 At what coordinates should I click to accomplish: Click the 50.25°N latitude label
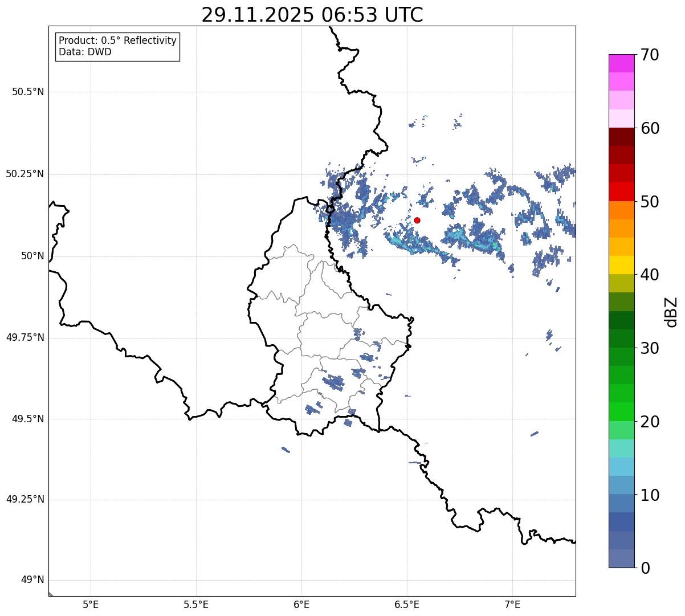click(25, 174)
